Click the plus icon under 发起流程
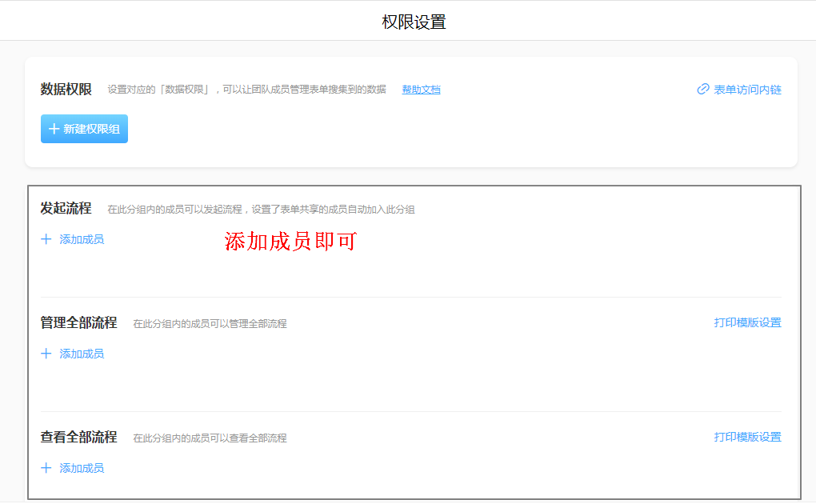The height and width of the screenshot is (504, 816). 46,239
